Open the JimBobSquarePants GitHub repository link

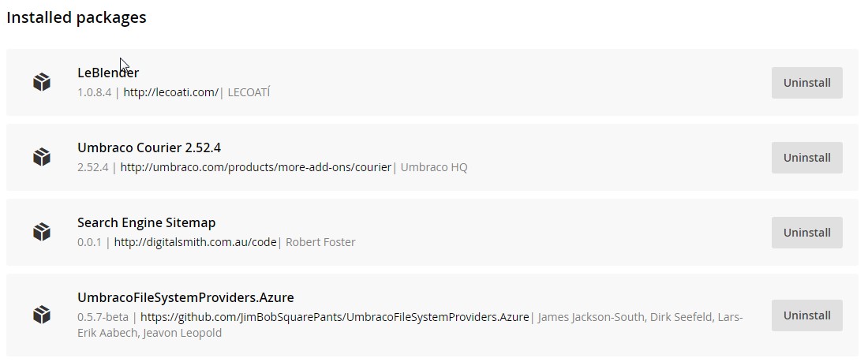[x=335, y=317]
